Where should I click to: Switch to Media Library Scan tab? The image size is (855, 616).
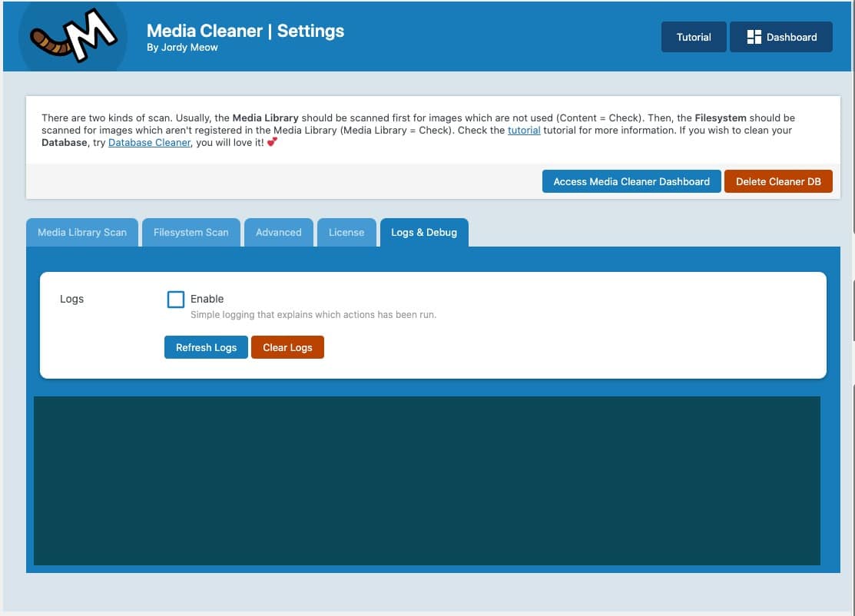click(81, 232)
